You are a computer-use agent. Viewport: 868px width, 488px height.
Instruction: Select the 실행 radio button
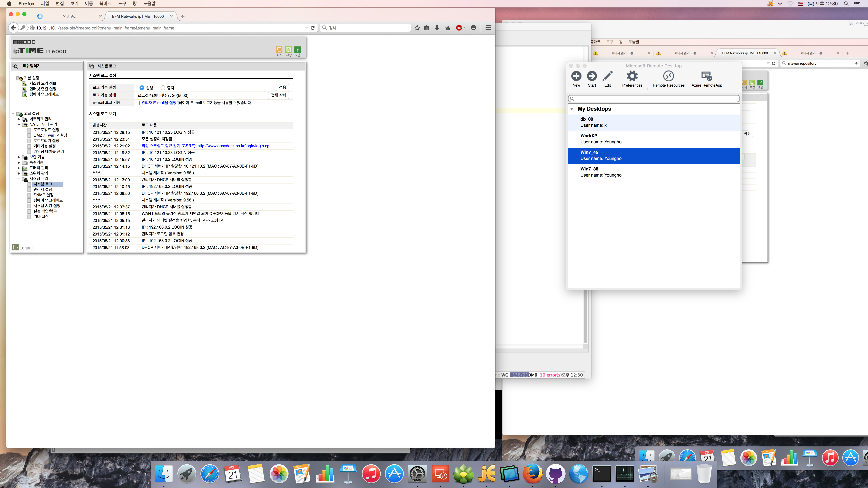142,88
